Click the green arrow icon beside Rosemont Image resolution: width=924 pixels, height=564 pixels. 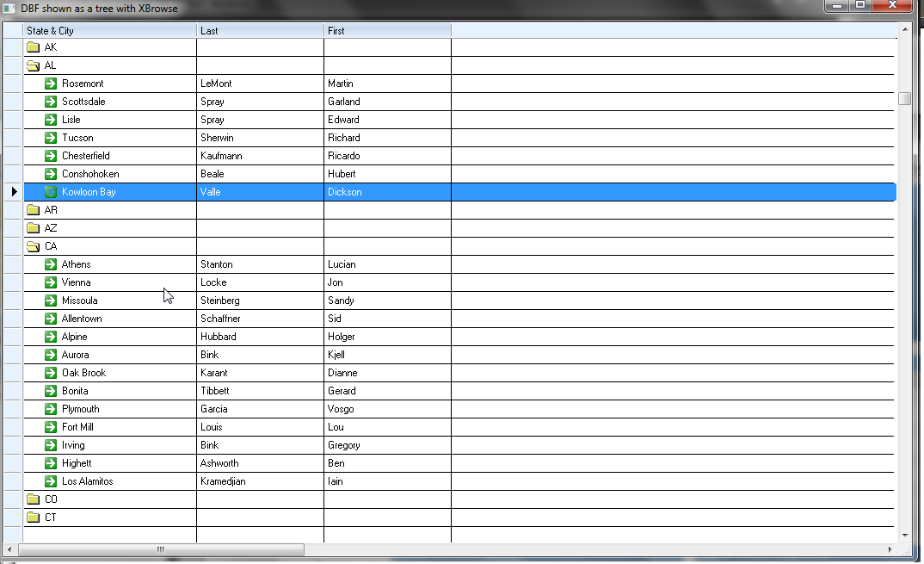(x=51, y=84)
